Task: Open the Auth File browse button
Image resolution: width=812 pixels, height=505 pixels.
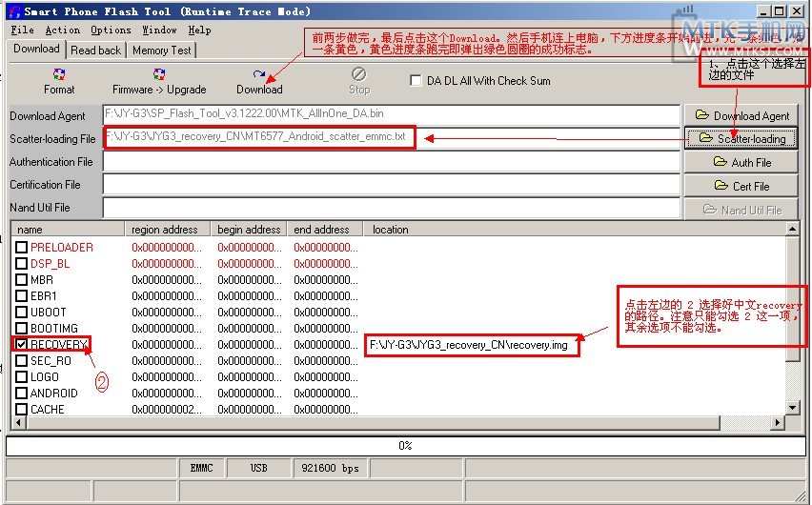Action: click(741, 162)
